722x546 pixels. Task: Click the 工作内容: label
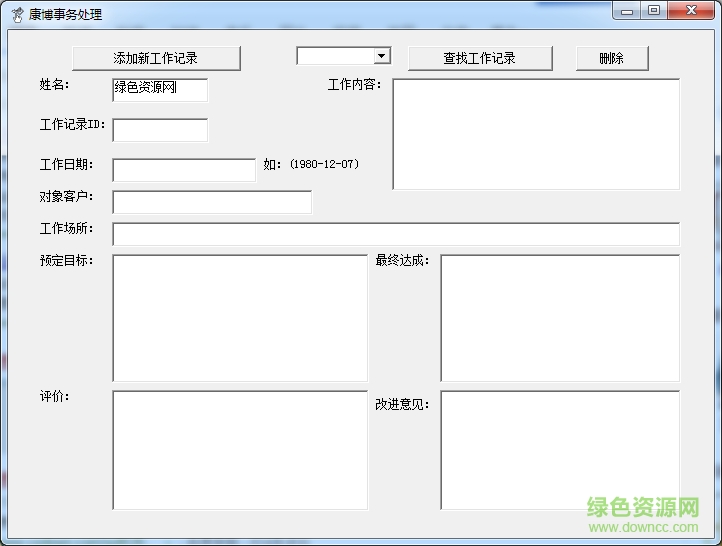click(x=355, y=84)
